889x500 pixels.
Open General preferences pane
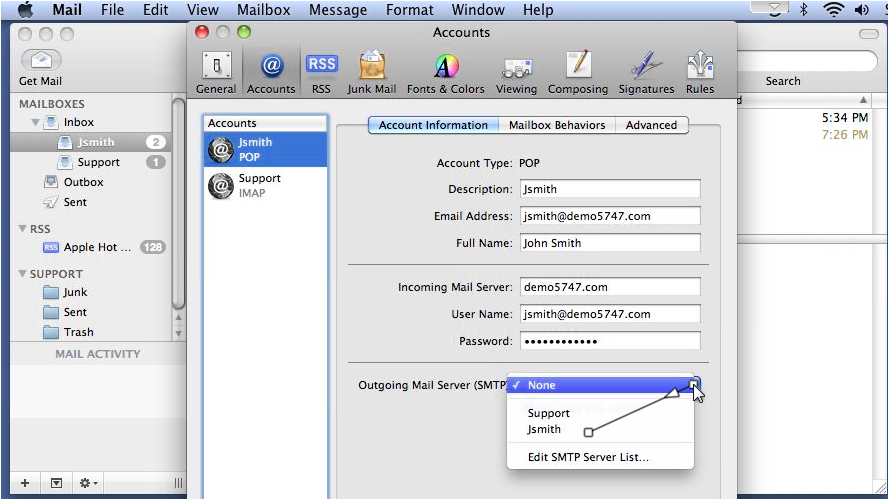pos(216,73)
